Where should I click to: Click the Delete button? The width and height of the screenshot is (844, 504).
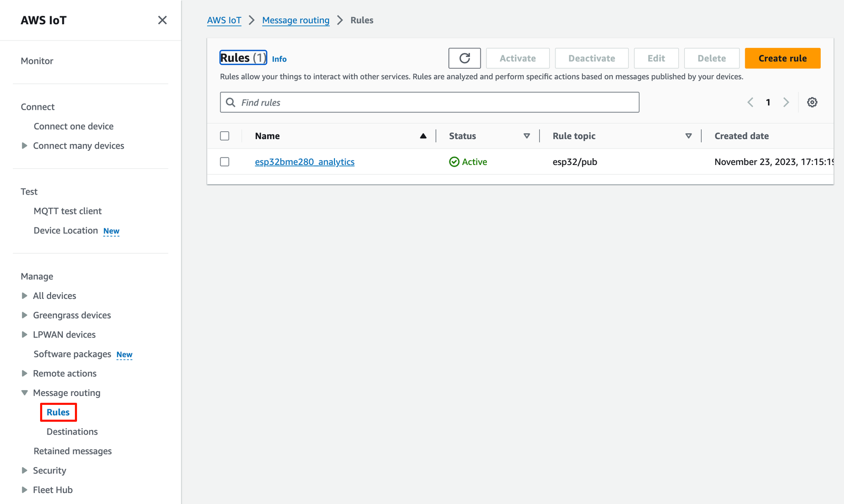[x=712, y=58]
